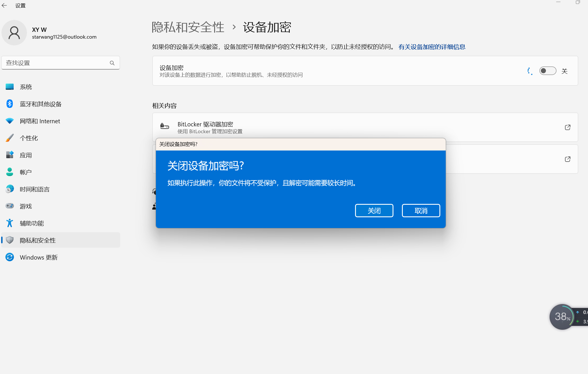Click the 38% floating performance widget

[562, 317]
